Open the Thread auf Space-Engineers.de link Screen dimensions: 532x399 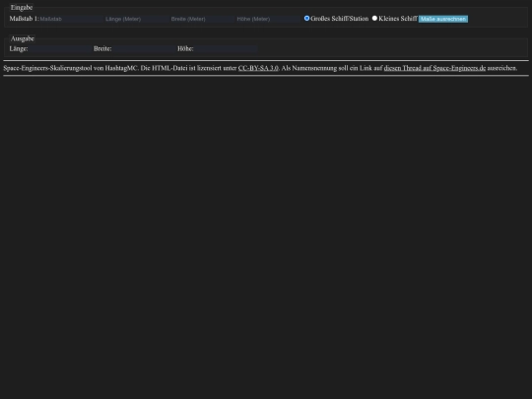tap(434, 68)
